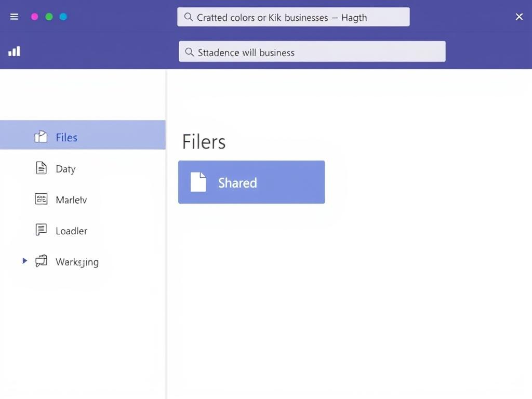Click the document icon on Shared tile
The height and width of the screenshot is (399, 532).
click(x=198, y=182)
